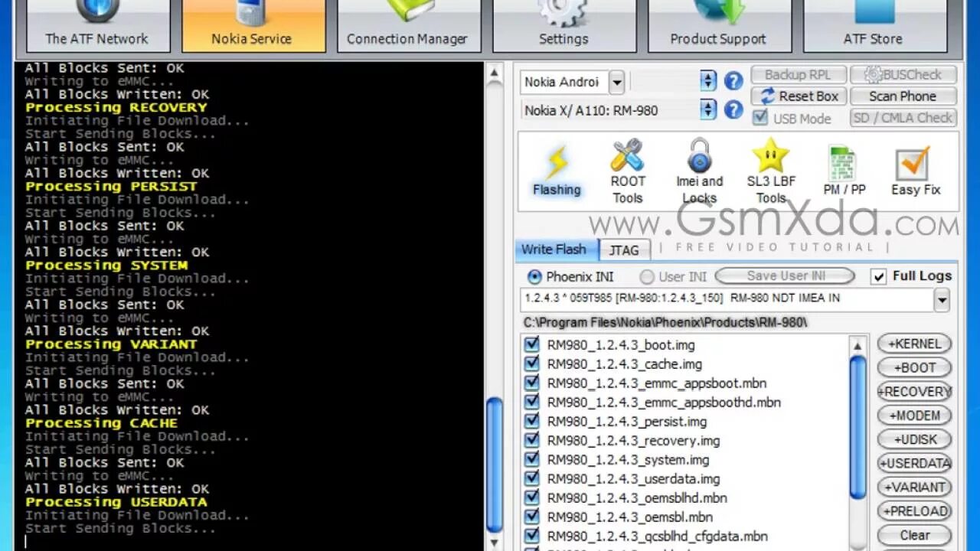Click help icon beside Nokia Androi dropdown
The width and height of the screenshot is (980, 551).
pyautogui.click(x=733, y=81)
